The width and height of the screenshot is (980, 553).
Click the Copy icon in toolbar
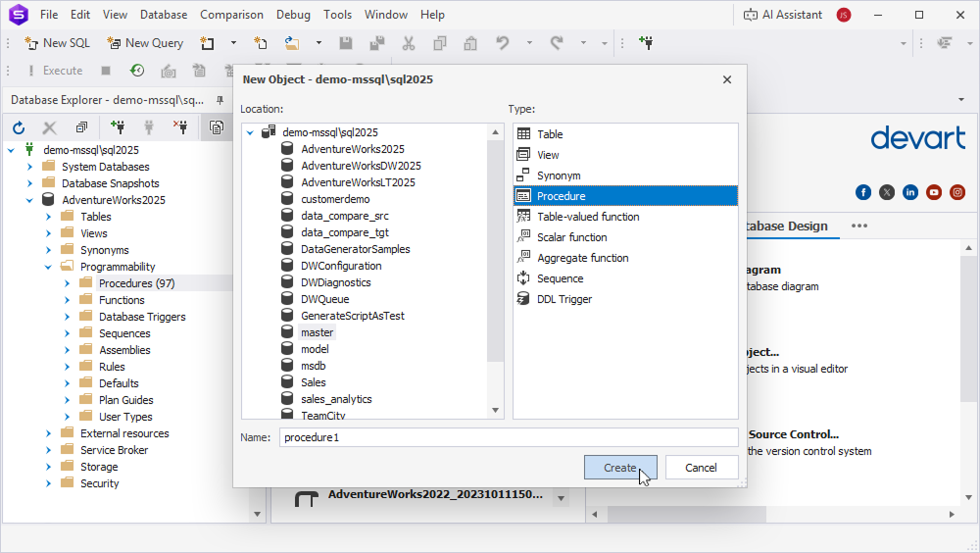point(440,43)
